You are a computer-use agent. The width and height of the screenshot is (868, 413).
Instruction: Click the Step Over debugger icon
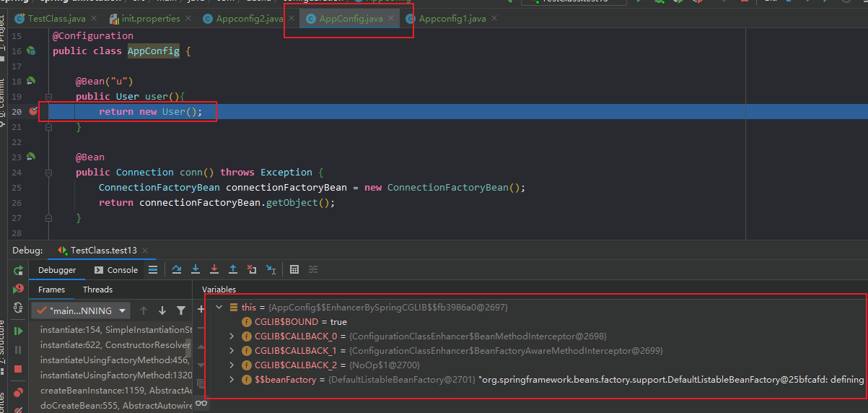[177, 269]
